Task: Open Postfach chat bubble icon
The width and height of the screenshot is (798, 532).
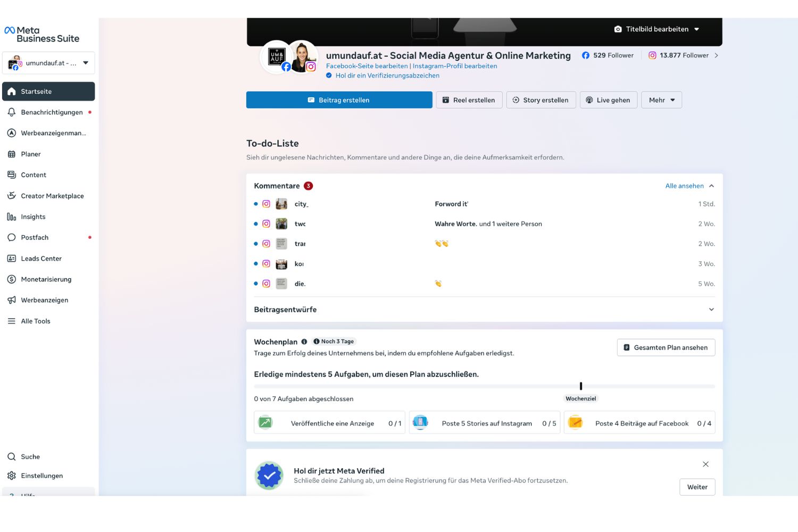Action: pyautogui.click(x=12, y=237)
